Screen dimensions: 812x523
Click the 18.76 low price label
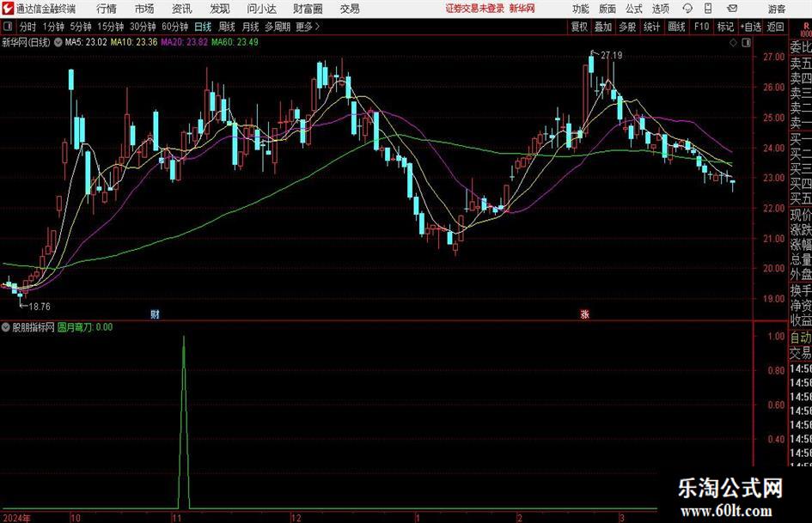tap(40, 307)
